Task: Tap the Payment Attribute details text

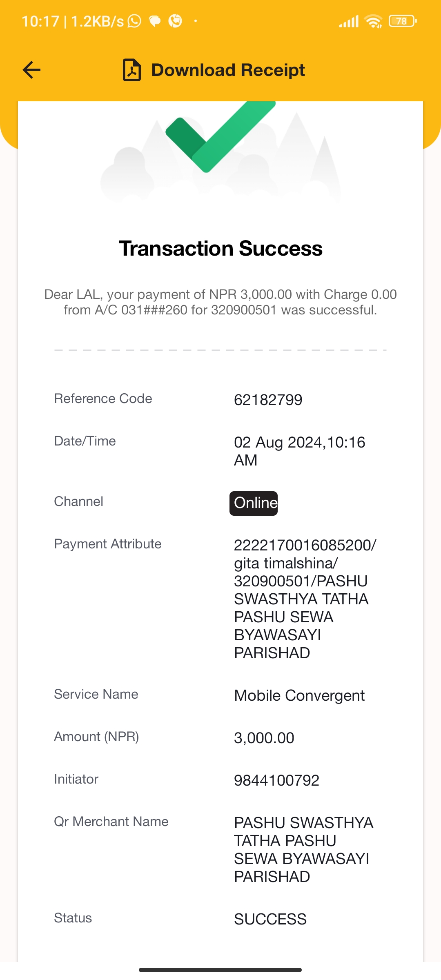Action: click(305, 599)
